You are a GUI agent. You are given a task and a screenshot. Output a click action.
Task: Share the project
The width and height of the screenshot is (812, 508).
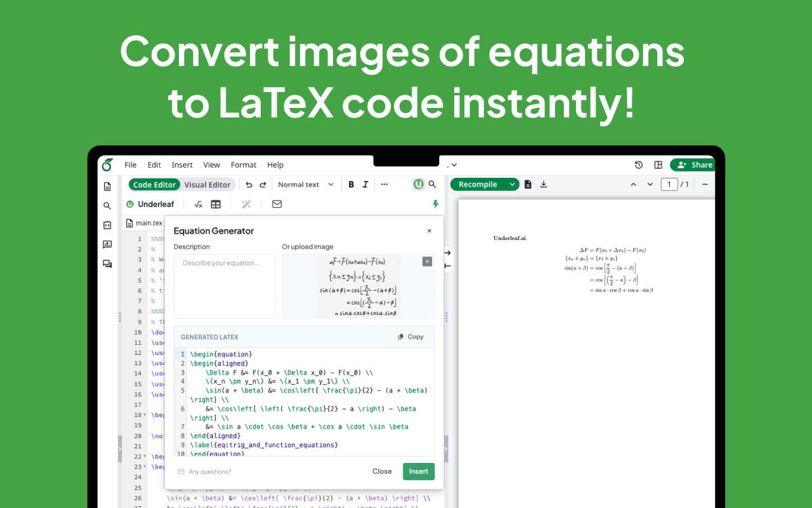point(694,165)
